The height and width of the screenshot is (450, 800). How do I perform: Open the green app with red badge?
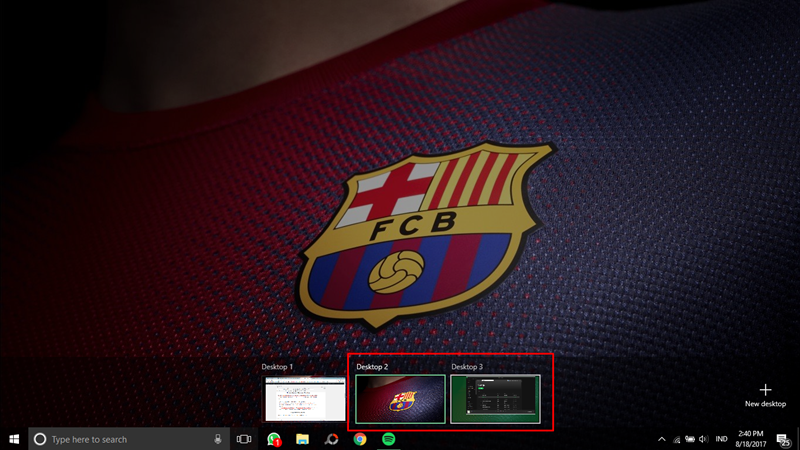[x=273, y=439]
